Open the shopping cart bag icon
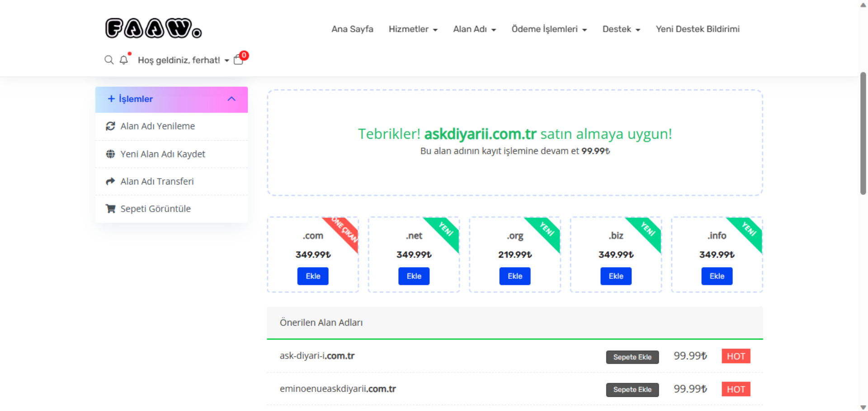This screenshot has height=411, width=868. (239, 60)
